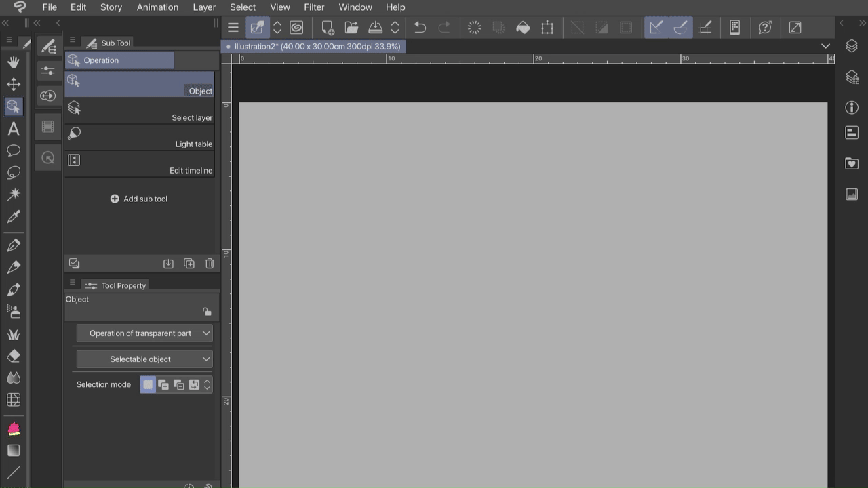Select the Eyedropper tool
This screenshot has height=488, width=868.
(14, 217)
